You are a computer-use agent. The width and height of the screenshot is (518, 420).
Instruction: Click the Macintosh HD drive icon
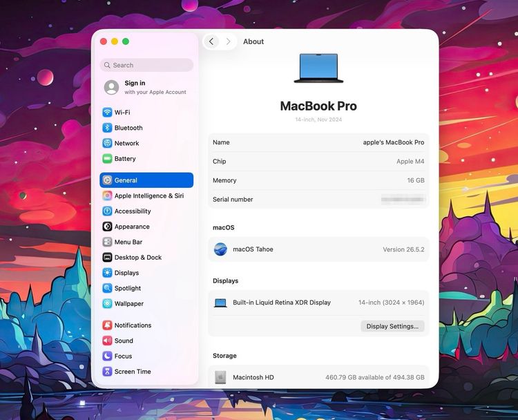pos(220,377)
